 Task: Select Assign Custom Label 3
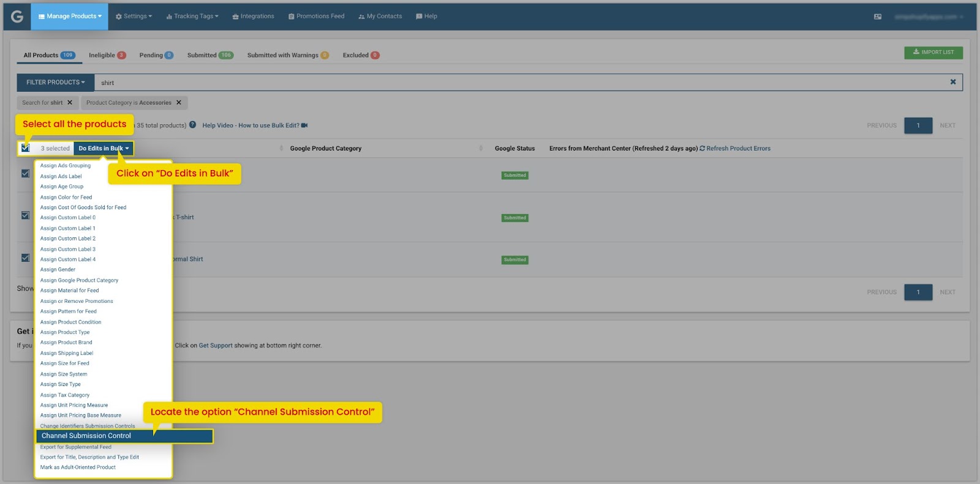click(x=68, y=249)
